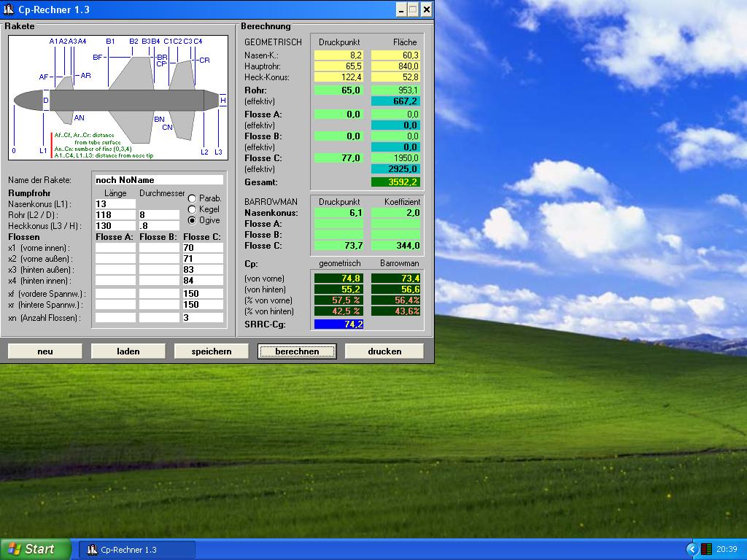Minimize the Cp-Rechner window

coord(401,9)
